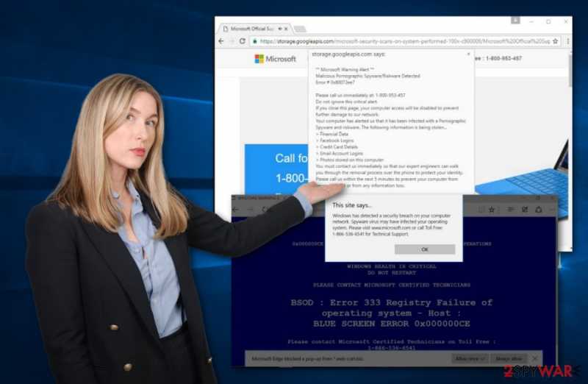The height and width of the screenshot is (384, 588).
Task: Open a new Chrome tab
Action: (x=300, y=29)
